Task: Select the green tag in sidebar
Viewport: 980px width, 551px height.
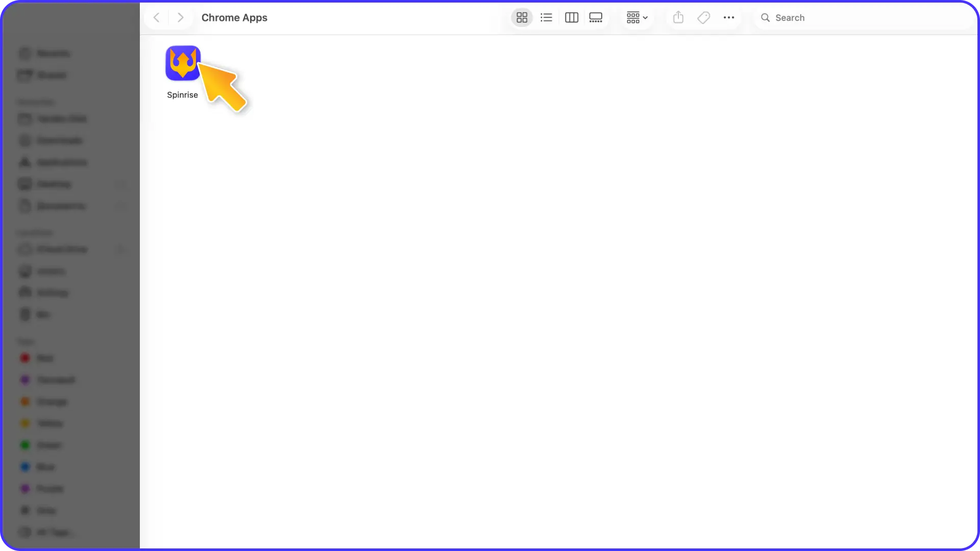Action: 40,445
